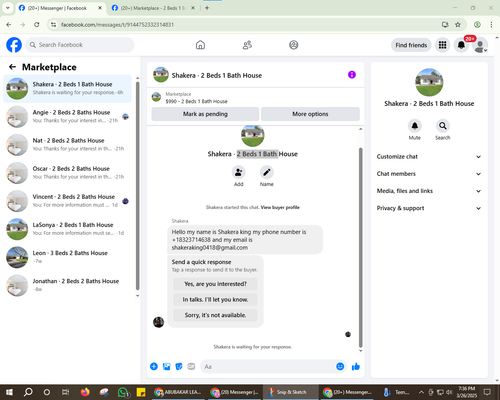Send 'In talks. I'll let you know.' response
The image size is (500, 400).
[x=215, y=299]
